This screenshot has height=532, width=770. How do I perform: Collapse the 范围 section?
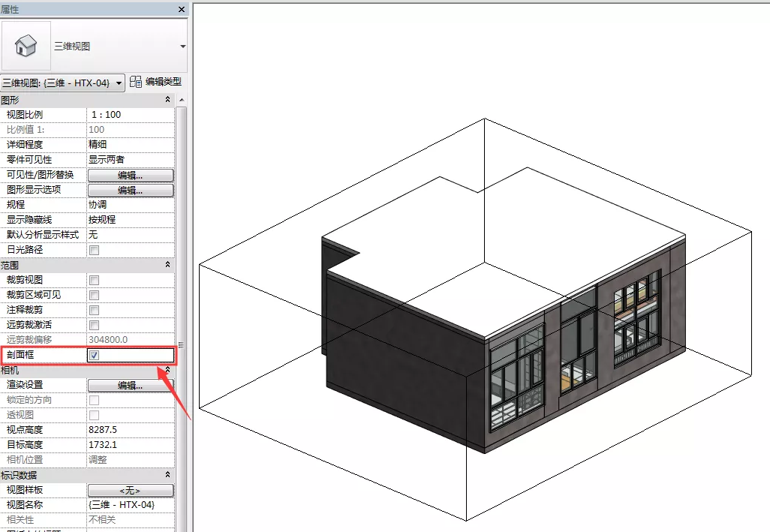pyautogui.click(x=168, y=265)
